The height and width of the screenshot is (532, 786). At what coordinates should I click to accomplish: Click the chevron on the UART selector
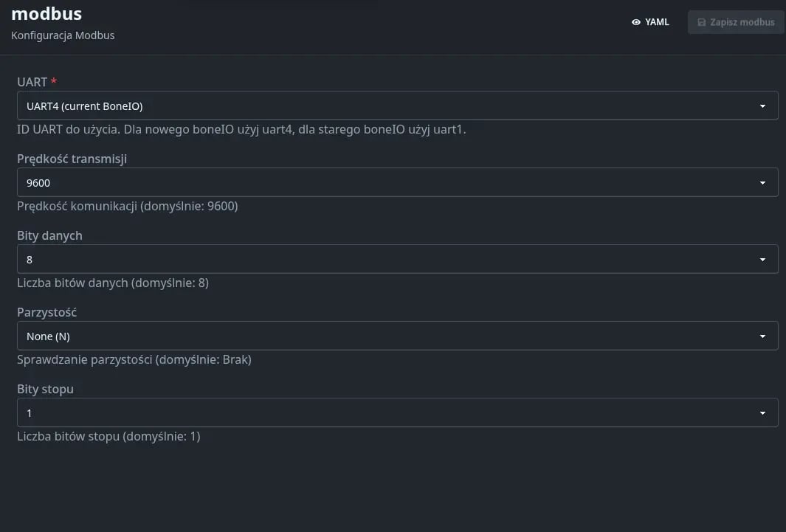[763, 106]
